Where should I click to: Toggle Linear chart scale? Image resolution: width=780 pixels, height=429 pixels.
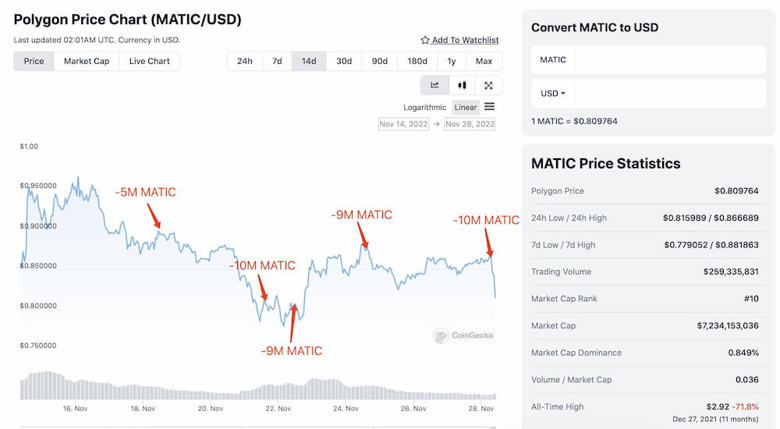click(x=465, y=107)
